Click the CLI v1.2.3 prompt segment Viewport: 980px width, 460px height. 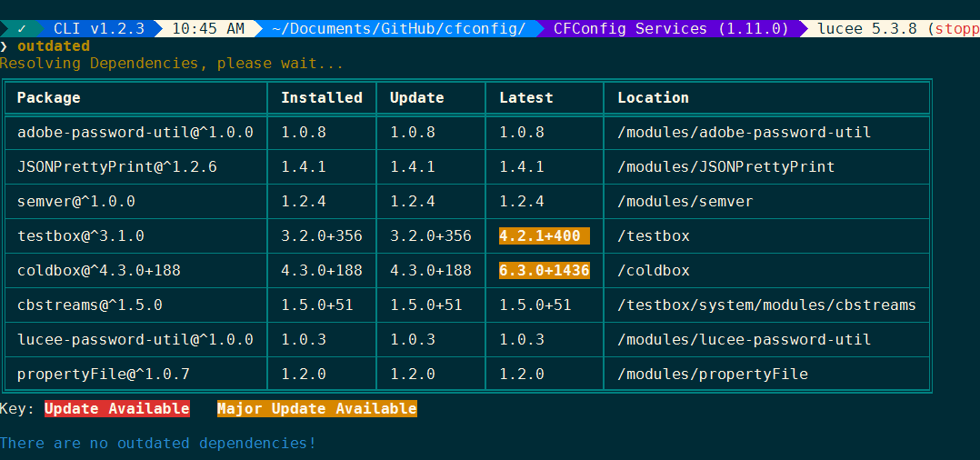pos(98,28)
